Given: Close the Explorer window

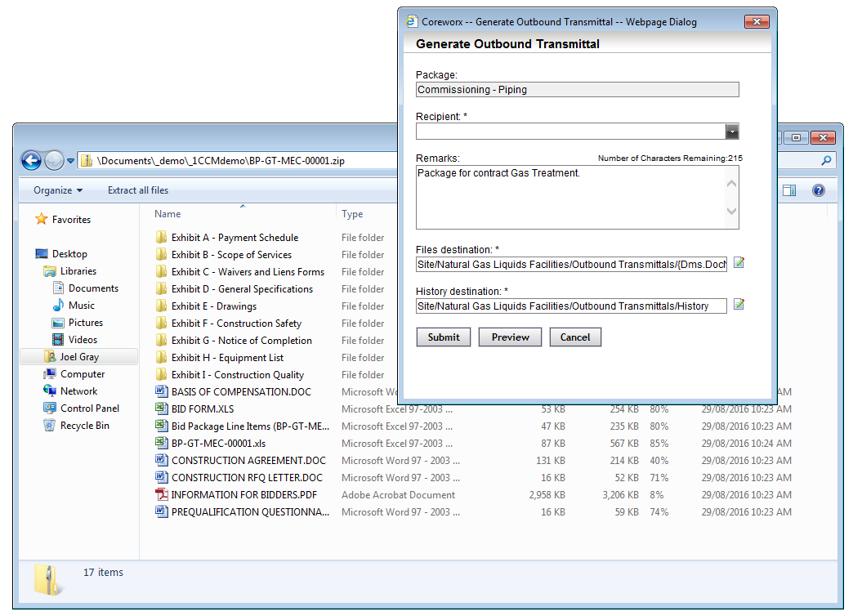Looking at the screenshot, I should tap(823, 138).
